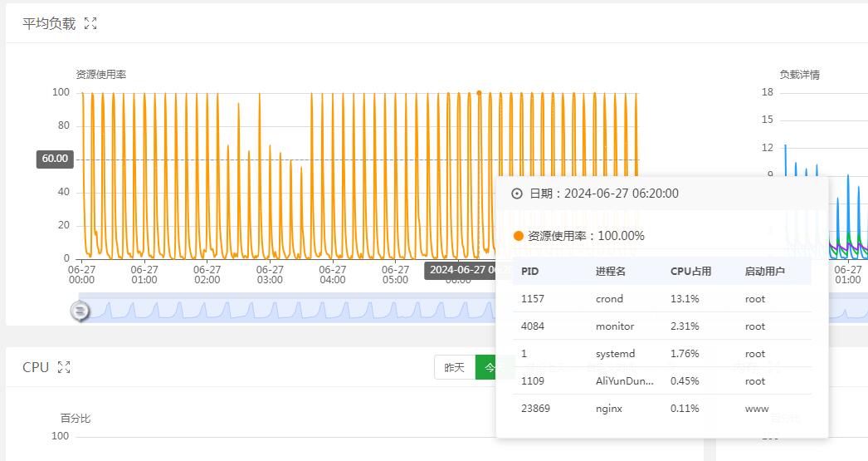Viewport: 868px width, 461px height.
Task: Click the 百分比 axis title in the CPU panel
Action: [x=76, y=419]
